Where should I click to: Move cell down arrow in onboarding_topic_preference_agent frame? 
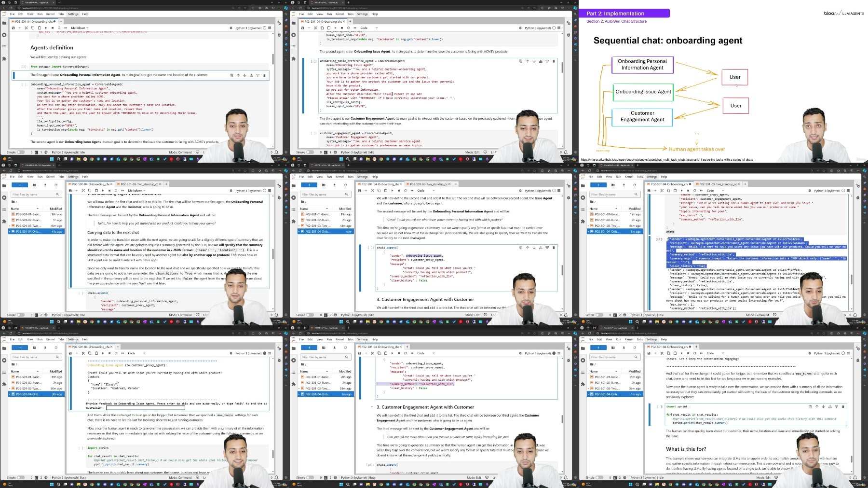tap(534, 61)
